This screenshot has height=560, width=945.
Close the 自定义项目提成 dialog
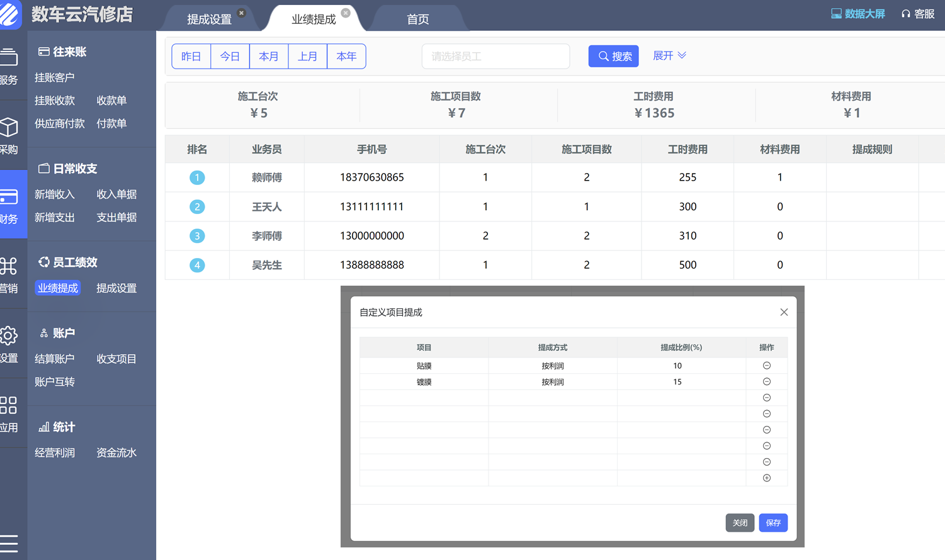coord(784,312)
